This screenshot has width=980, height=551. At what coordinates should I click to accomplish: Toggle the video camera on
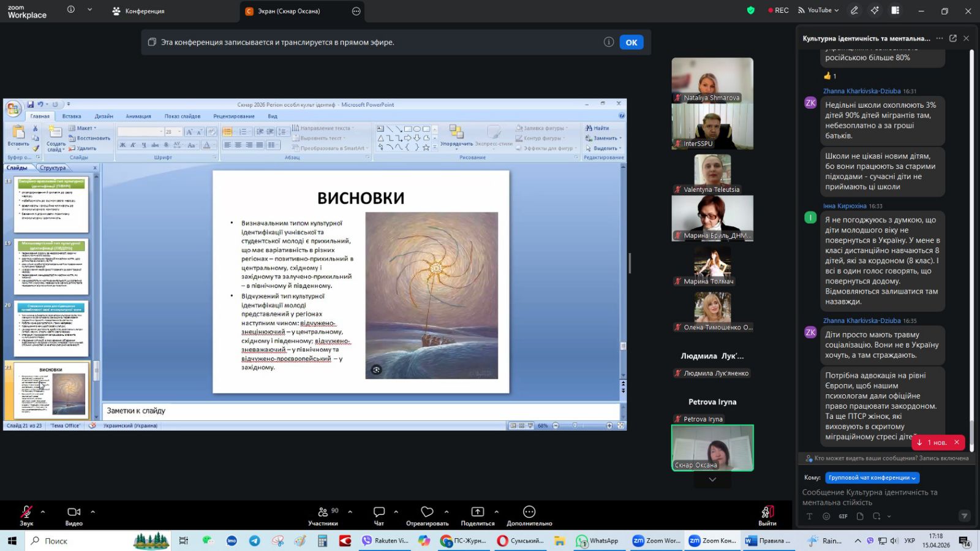coord(73,512)
